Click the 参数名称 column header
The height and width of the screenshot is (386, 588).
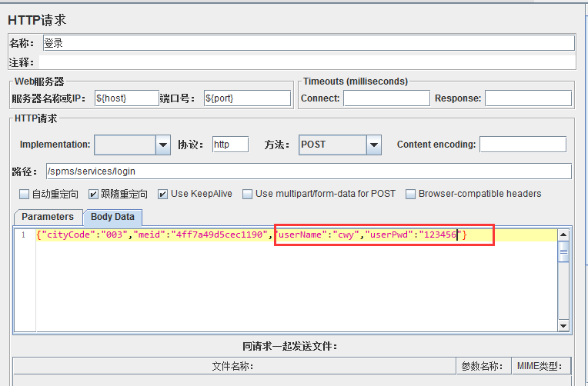(484, 366)
